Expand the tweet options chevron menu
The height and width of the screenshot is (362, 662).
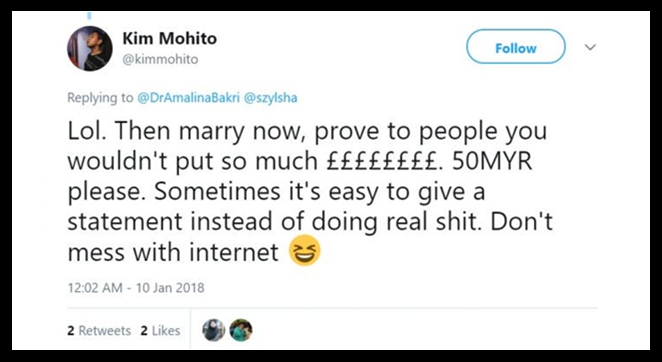click(590, 47)
